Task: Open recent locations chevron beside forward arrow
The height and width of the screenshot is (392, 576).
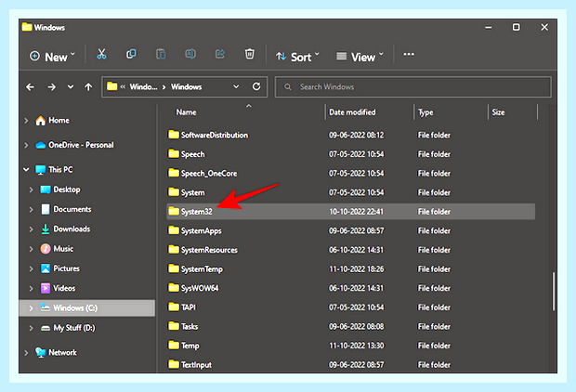Action: [x=71, y=87]
